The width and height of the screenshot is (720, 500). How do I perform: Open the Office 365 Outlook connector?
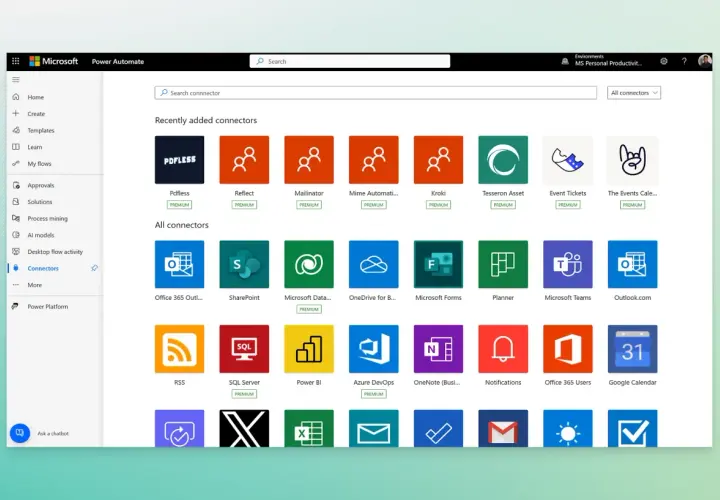click(180, 264)
